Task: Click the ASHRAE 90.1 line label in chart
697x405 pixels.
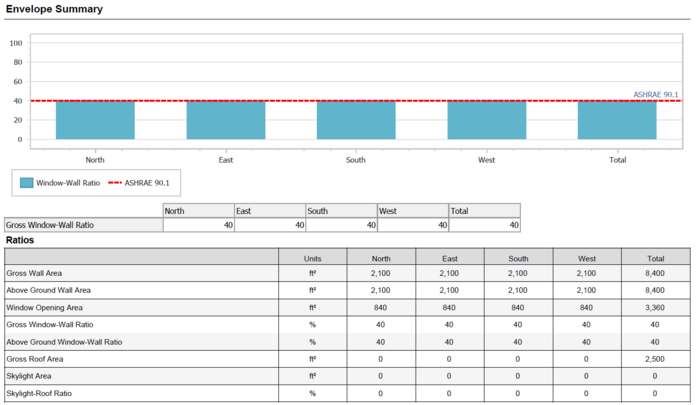Action: (656, 95)
